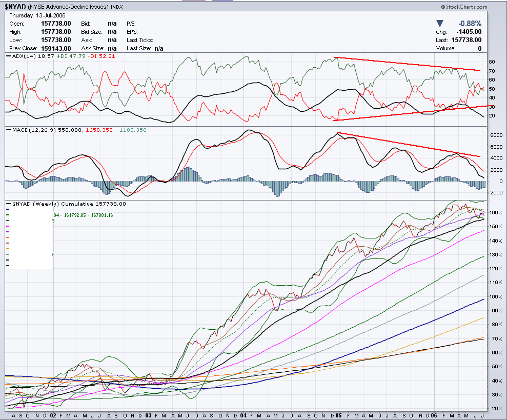Image resolution: width=507 pixels, height=420 pixels.
Task: Click the 04 year marker on time axis
Action: 242,415
